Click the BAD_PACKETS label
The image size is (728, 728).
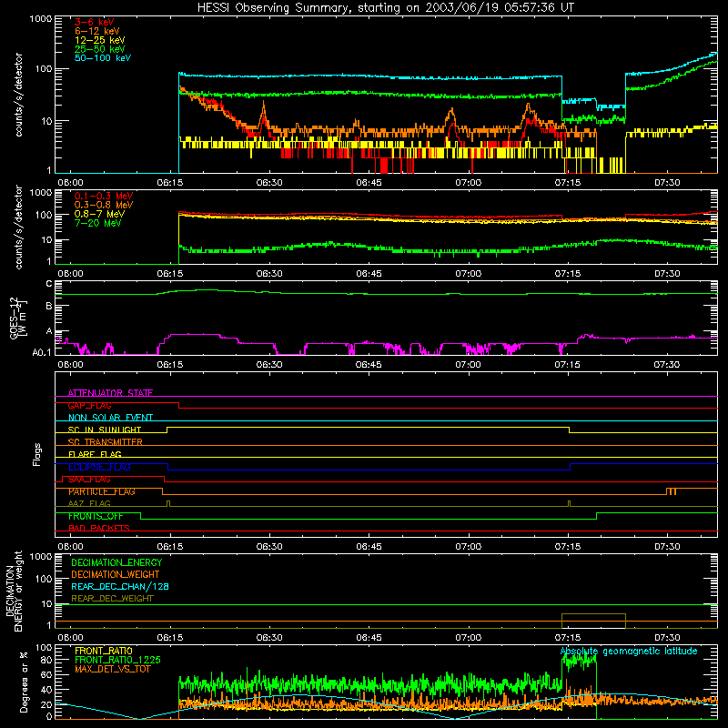pyautogui.click(x=99, y=528)
